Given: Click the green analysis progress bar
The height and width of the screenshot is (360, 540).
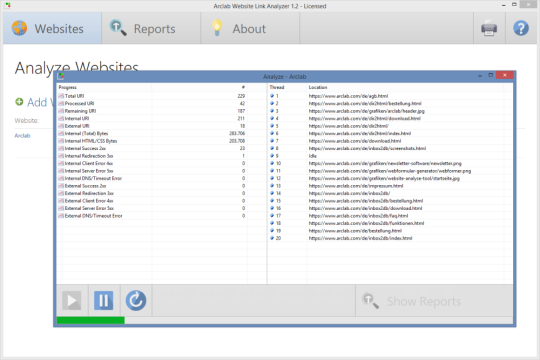Looking at the screenshot, I should [x=91, y=320].
